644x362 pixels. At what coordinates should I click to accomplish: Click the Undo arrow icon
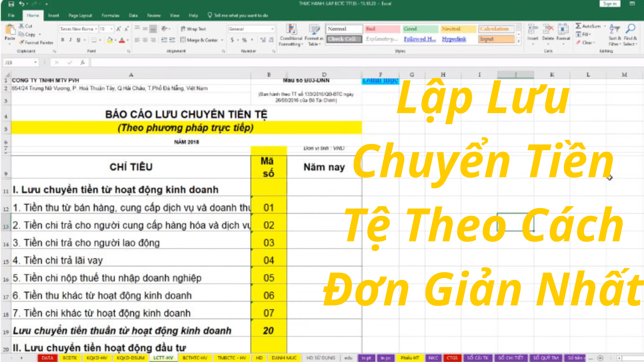[21, 4]
